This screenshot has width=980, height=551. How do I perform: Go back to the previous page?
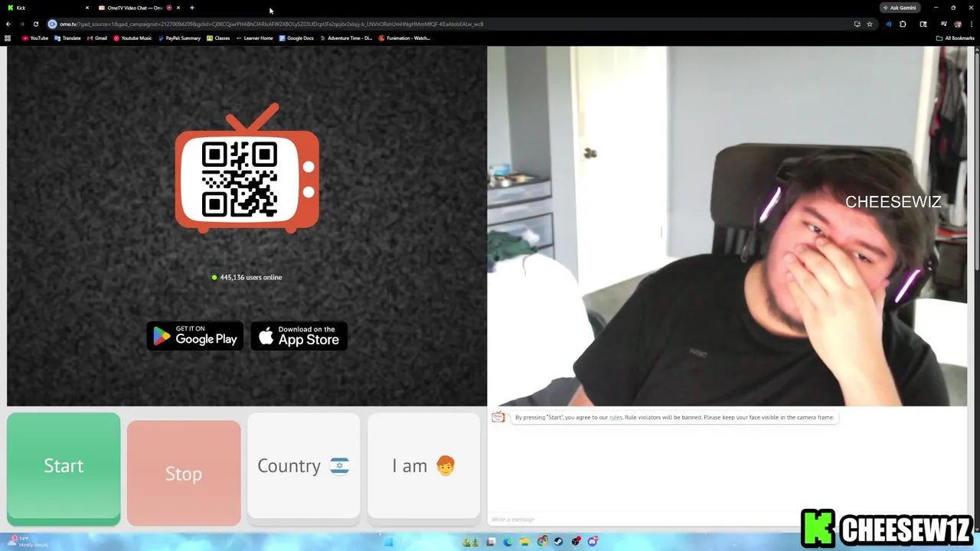[8, 24]
